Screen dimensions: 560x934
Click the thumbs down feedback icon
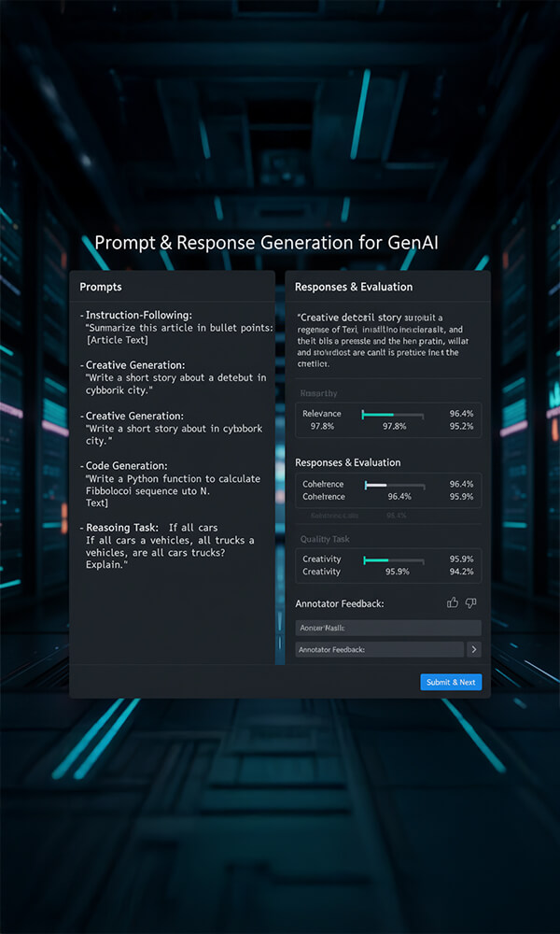point(470,603)
